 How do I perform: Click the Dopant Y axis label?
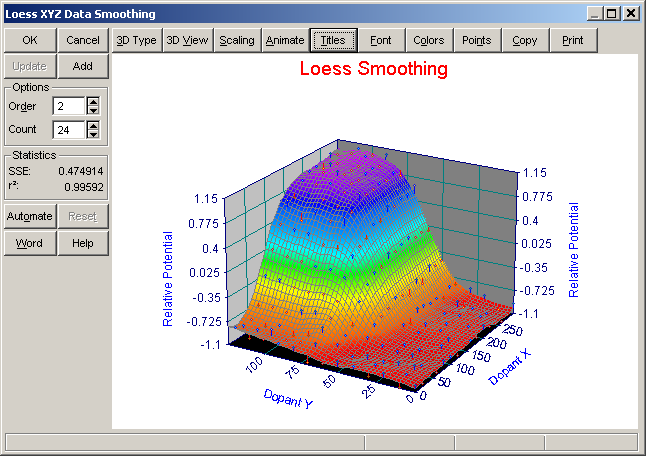(x=288, y=398)
